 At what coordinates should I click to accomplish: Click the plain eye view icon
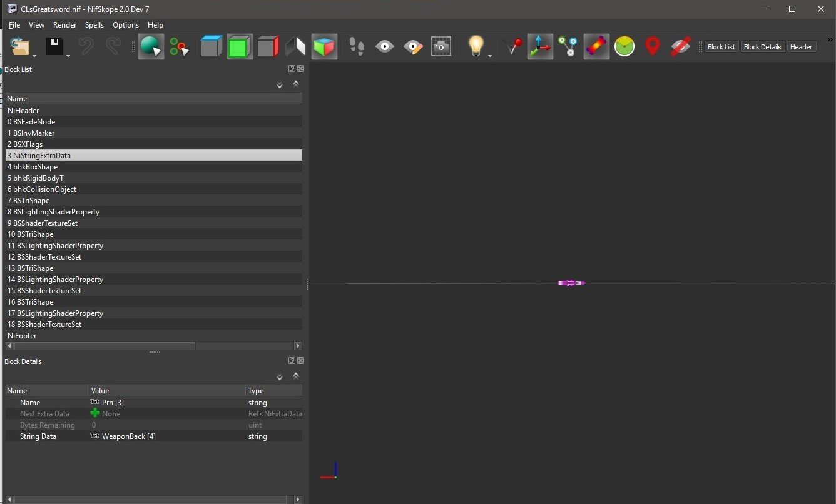(385, 47)
